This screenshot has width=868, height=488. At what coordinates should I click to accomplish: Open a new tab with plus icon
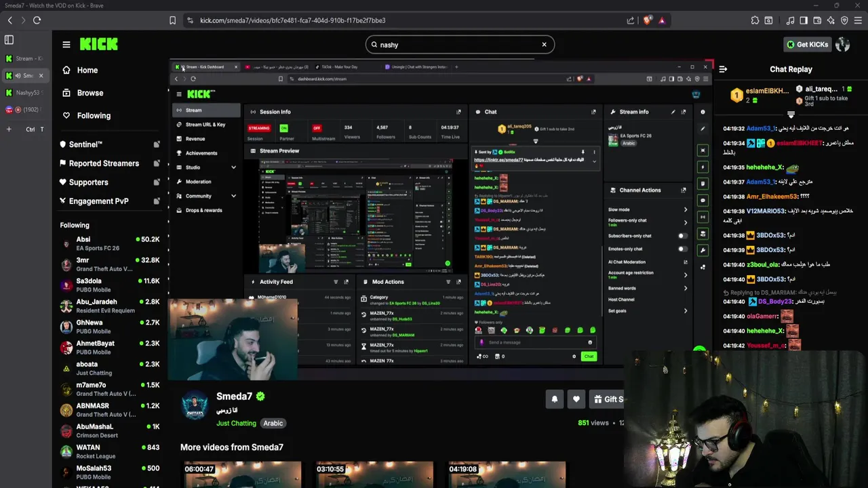tap(9, 129)
